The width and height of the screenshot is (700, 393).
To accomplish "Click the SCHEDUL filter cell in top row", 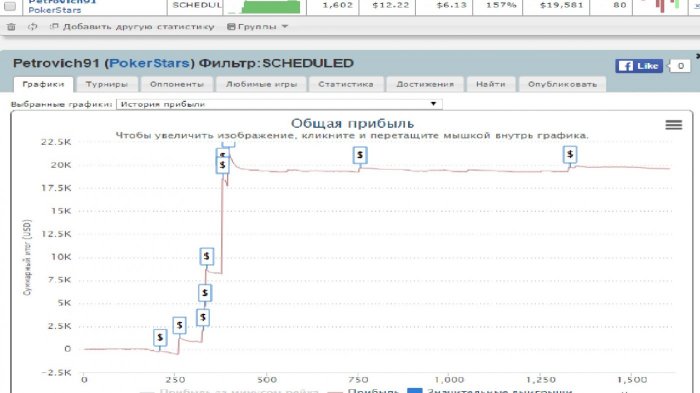I will coord(196,5).
